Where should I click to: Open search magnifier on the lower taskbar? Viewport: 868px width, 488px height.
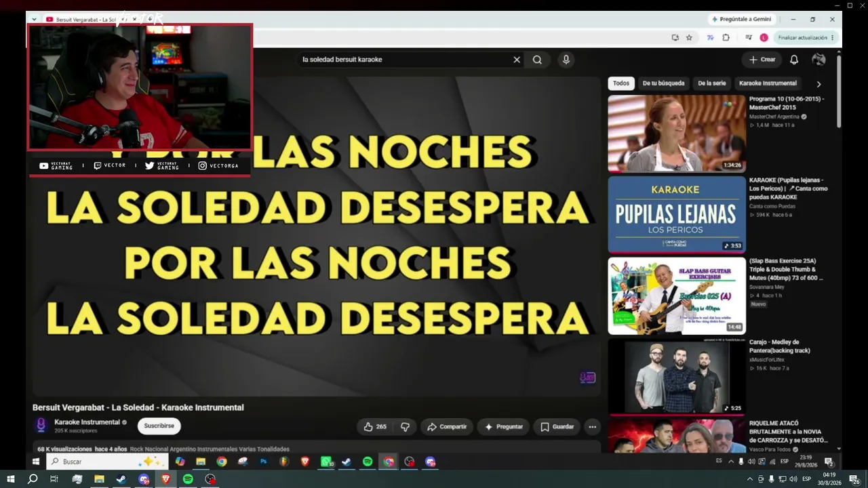click(x=33, y=479)
